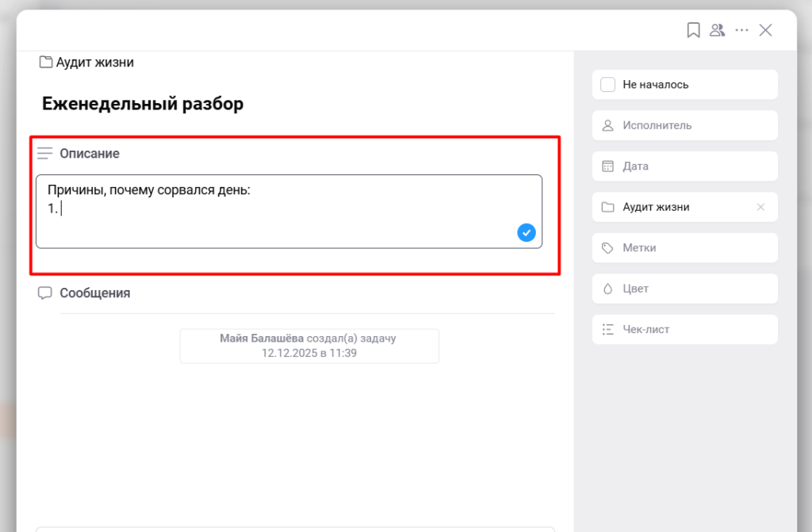Click the Сообщения speech bubble icon

(x=45, y=293)
